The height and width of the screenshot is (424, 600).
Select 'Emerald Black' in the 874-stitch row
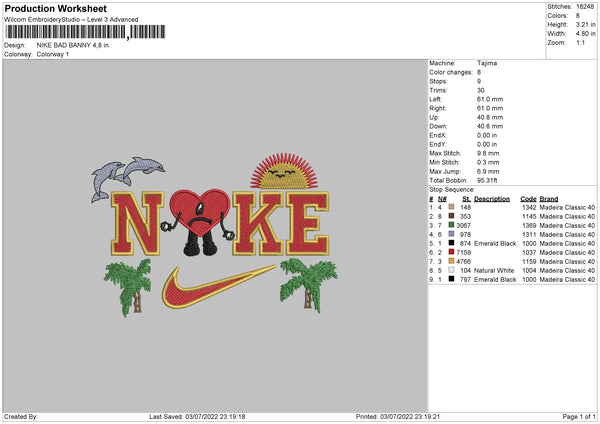[495, 243]
